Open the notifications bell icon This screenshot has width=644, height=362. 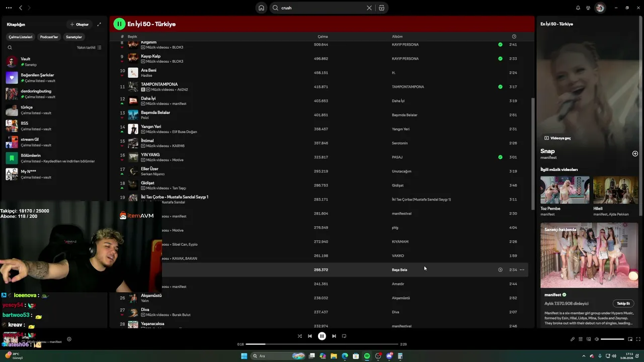tap(578, 8)
